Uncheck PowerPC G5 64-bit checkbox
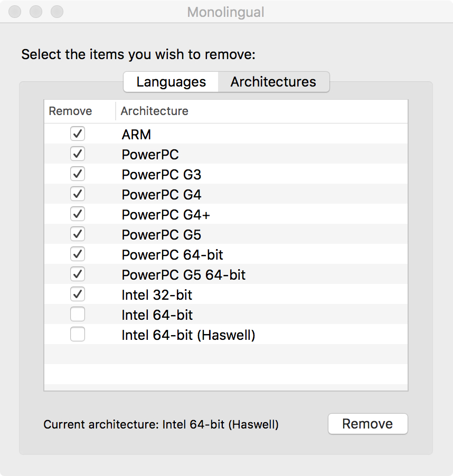Image resolution: width=453 pixels, height=476 pixels. tap(78, 274)
